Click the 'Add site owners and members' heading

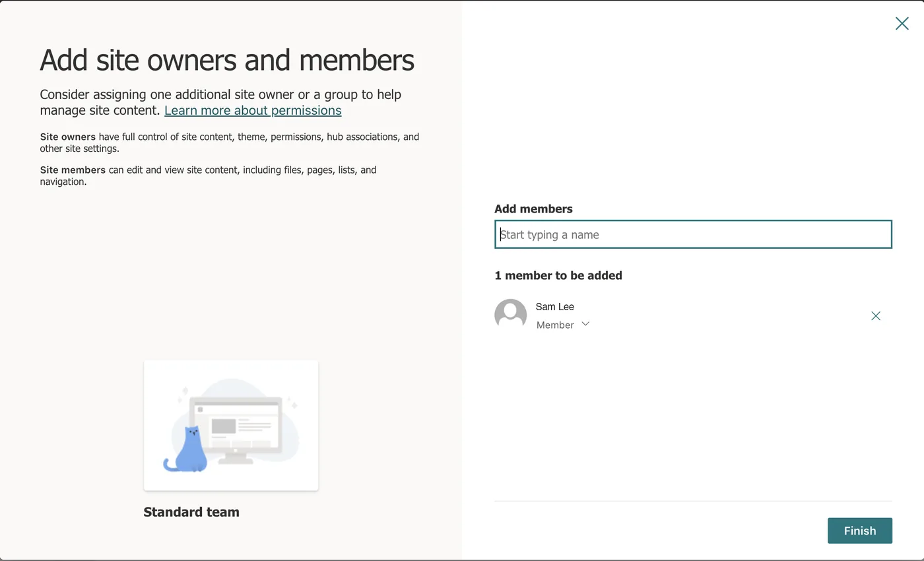click(227, 60)
